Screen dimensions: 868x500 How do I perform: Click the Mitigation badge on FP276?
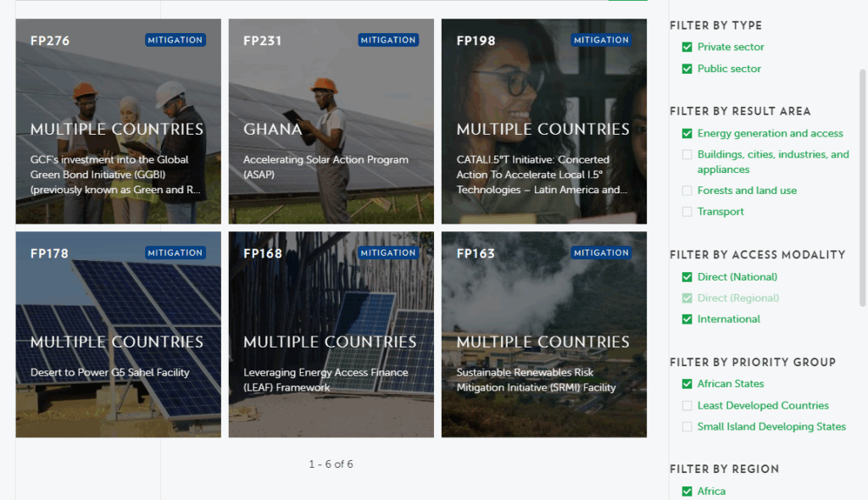point(175,40)
